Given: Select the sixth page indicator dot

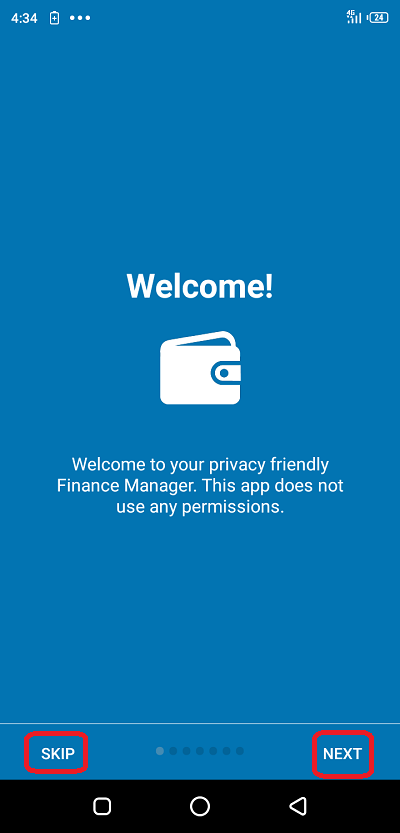Looking at the screenshot, I should tap(226, 751).
